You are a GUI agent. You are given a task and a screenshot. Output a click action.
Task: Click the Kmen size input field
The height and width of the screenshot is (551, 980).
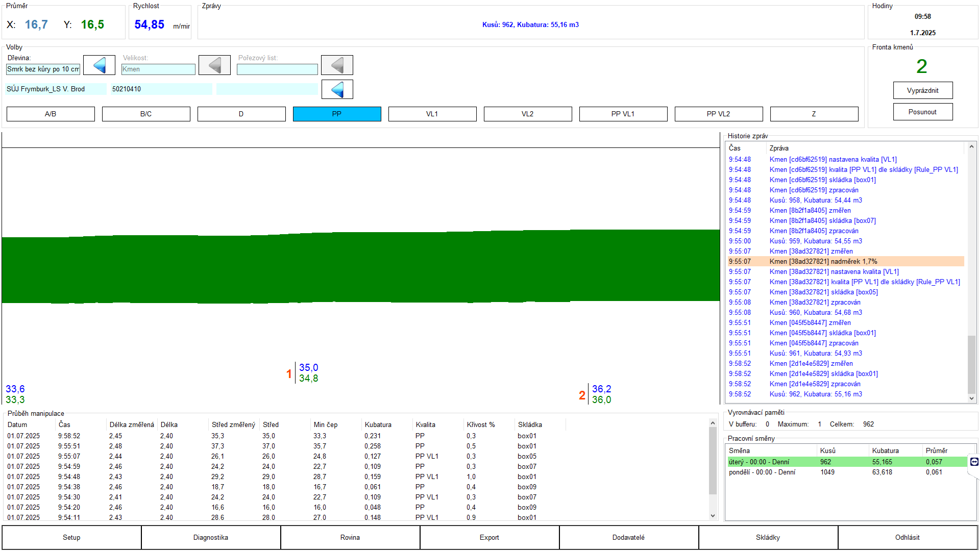click(x=158, y=69)
